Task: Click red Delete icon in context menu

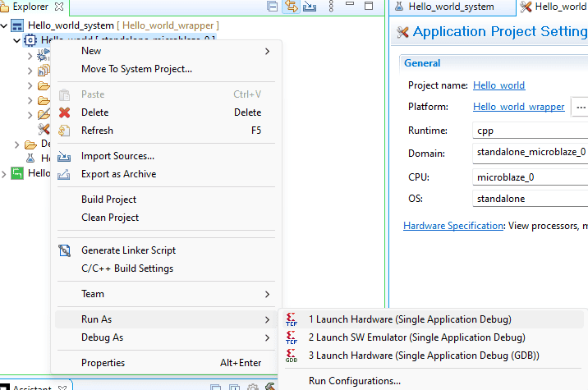Action: click(x=65, y=112)
